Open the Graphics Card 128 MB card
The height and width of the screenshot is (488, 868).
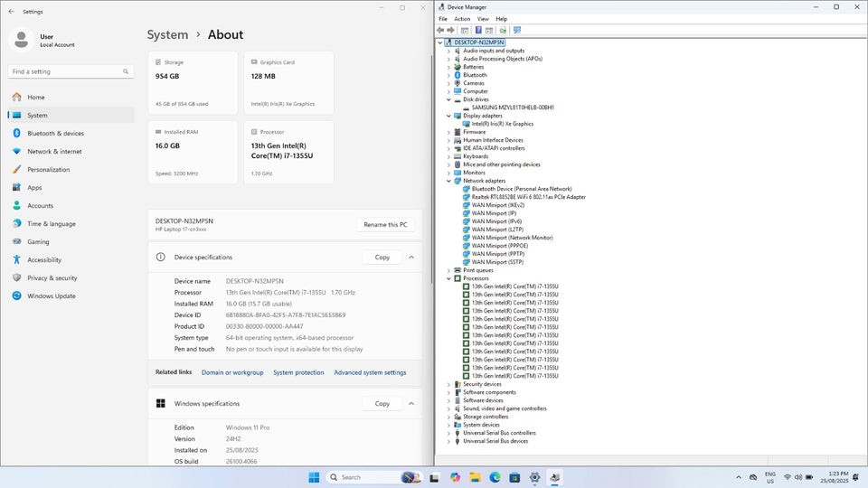(288, 83)
